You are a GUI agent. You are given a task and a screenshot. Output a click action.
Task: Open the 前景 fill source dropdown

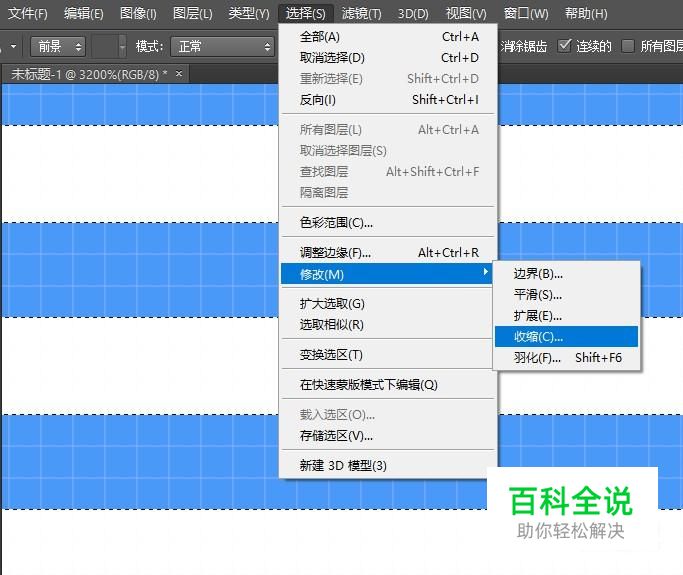pyautogui.click(x=58, y=46)
